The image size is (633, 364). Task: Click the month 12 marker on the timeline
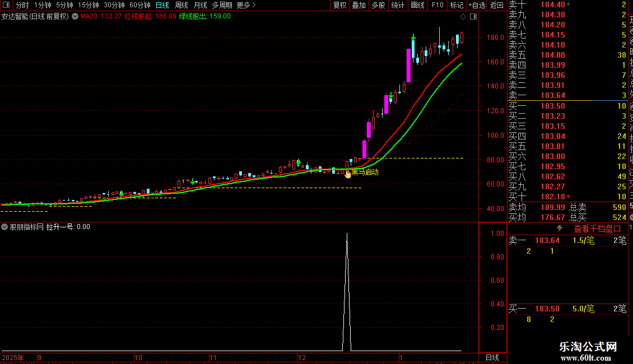tap(302, 357)
